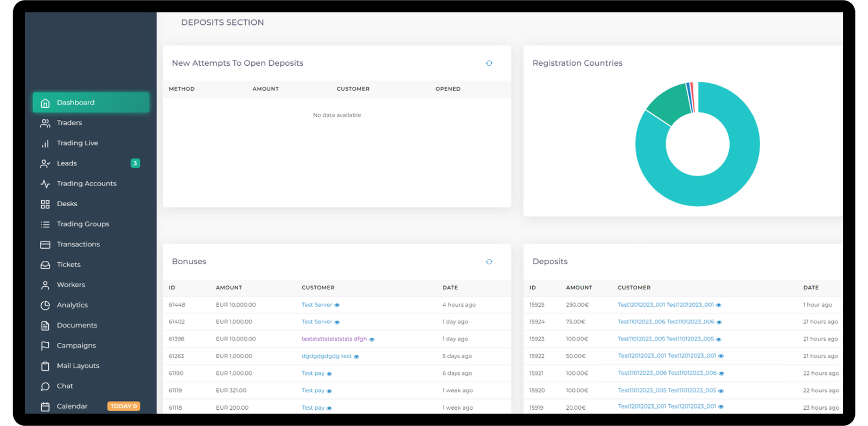Click the Tickets inbox icon
This screenshot has width=868, height=426.
click(x=45, y=265)
